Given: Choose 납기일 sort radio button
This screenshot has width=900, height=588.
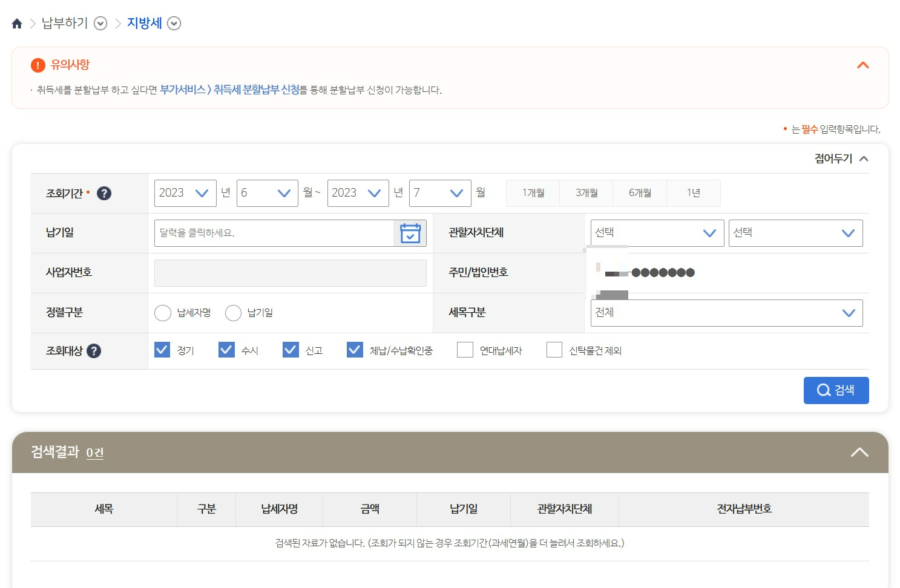Looking at the screenshot, I should point(233,313).
